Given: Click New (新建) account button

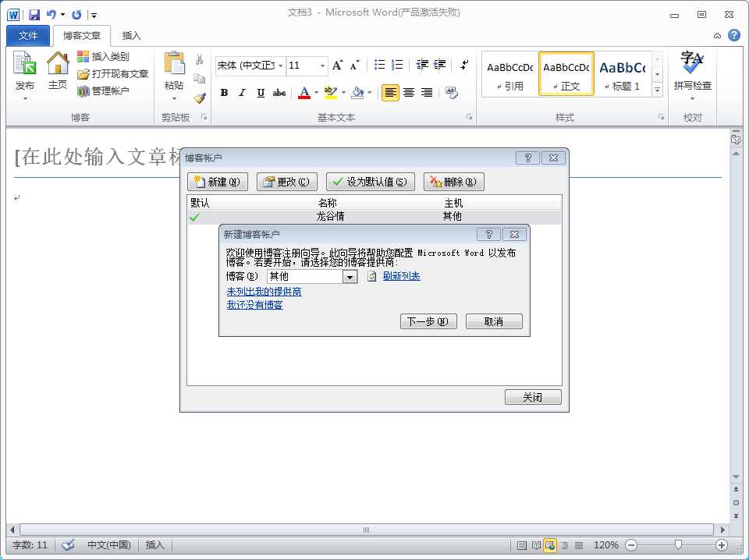Looking at the screenshot, I should pos(218,182).
